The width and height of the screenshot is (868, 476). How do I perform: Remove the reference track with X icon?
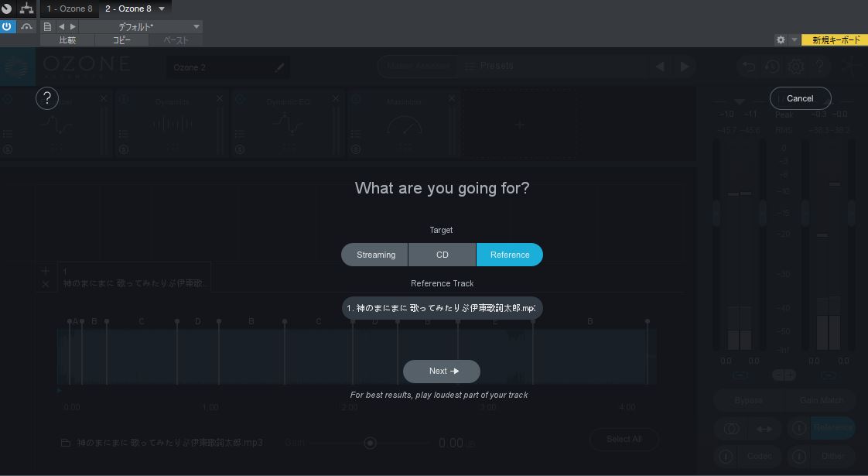[46, 284]
